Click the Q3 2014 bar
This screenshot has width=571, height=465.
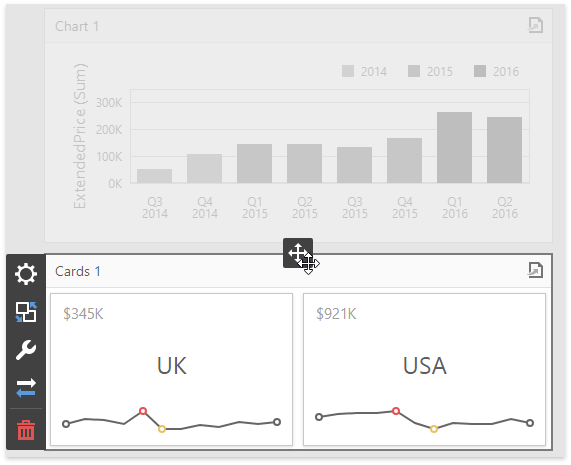[154, 176]
